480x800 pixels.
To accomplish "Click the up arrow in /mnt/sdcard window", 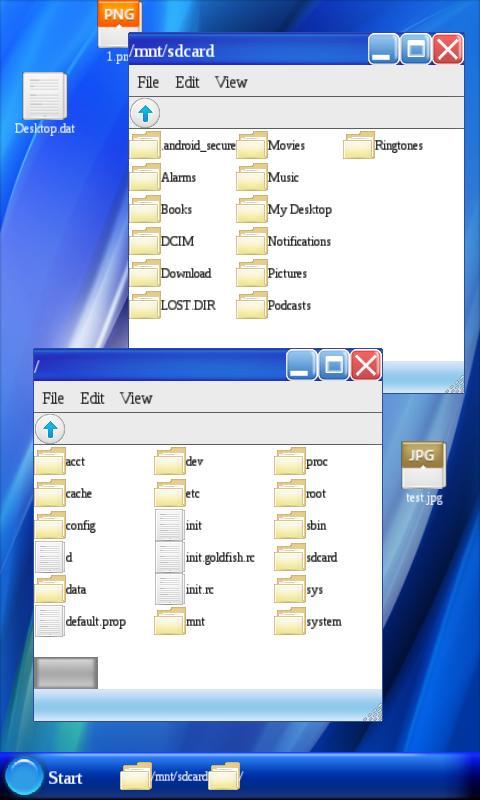I will (x=145, y=113).
